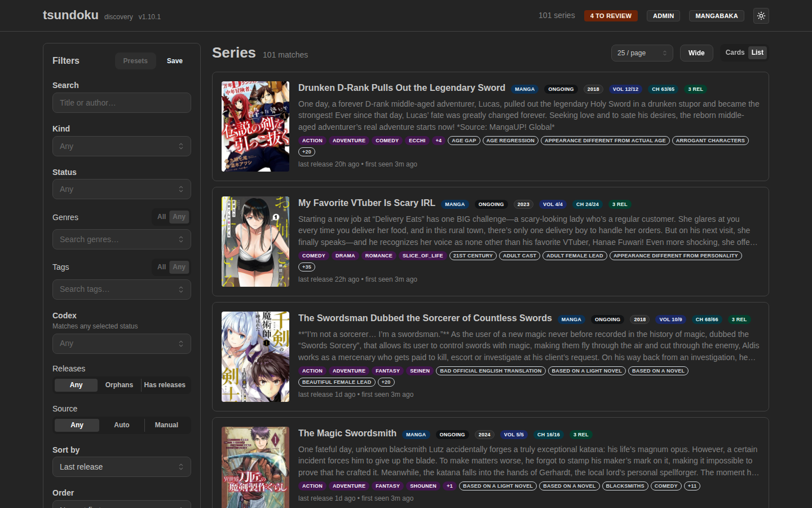Focus the Title or author search field
Viewport: 812px width, 508px height.
click(x=122, y=103)
